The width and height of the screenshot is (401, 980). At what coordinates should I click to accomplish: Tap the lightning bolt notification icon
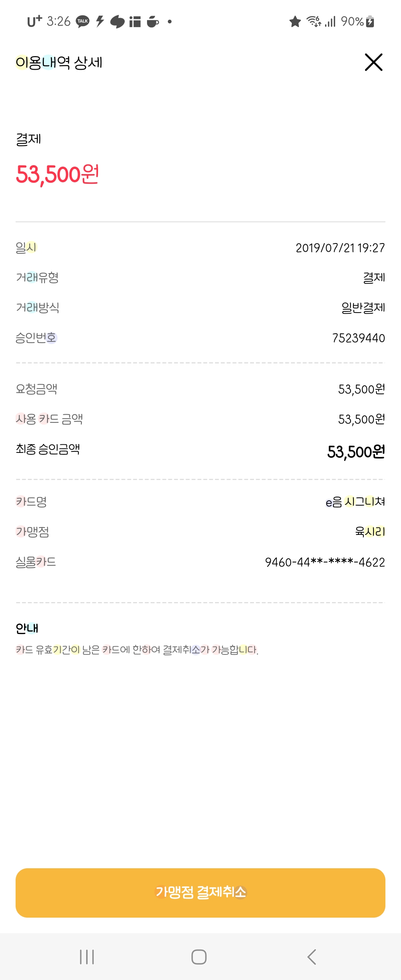[x=100, y=21]
